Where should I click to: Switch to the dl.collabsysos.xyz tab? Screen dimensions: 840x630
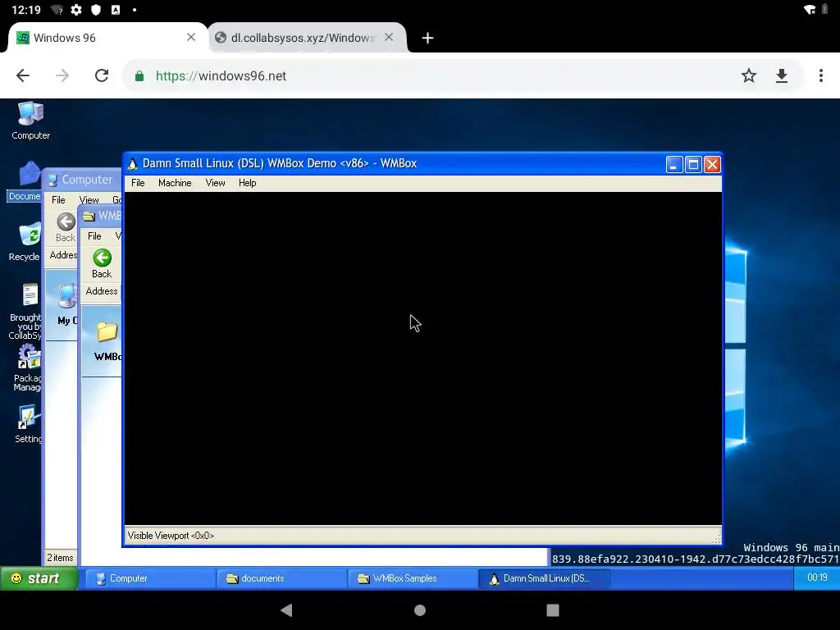pyautogui.click(x=307, y=38)
